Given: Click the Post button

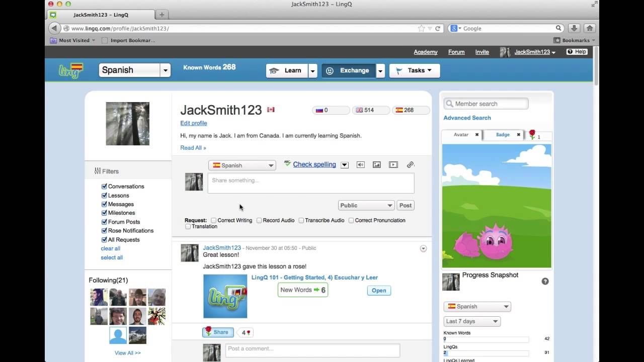Looking at the screenshot, I should (406, 205).
